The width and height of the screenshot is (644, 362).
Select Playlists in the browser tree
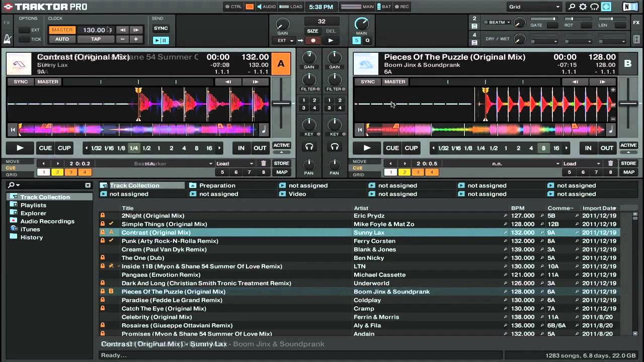33,205
